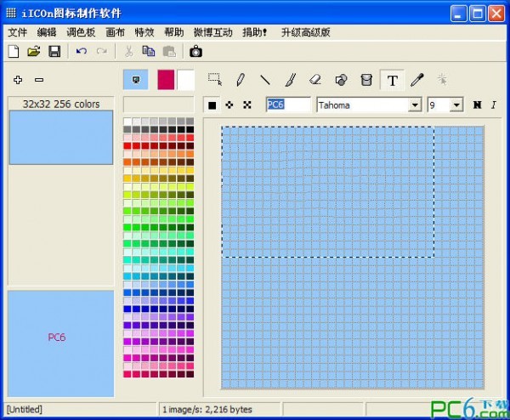Select the Eyedropper color picker tool
This screenshot has height=420, width=510.
click(x=417, y=80)
